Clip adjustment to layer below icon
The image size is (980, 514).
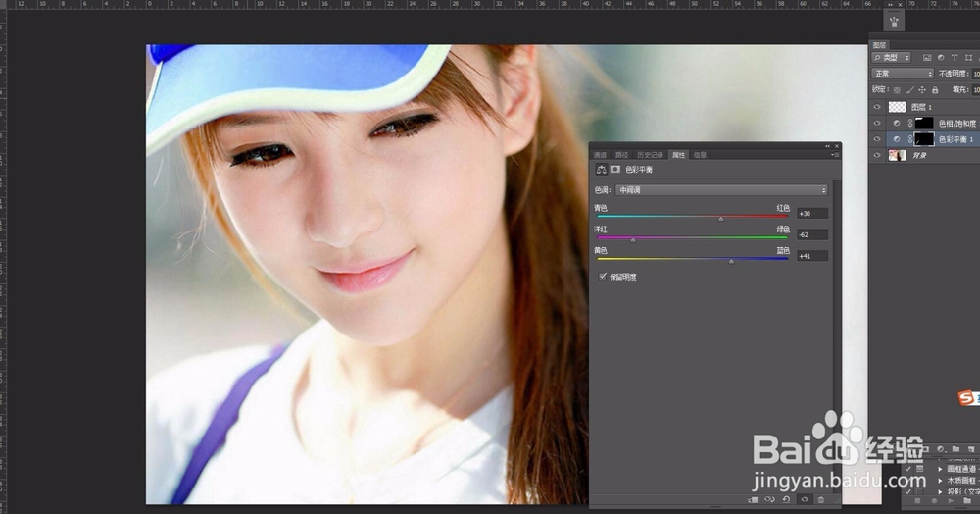753,499
